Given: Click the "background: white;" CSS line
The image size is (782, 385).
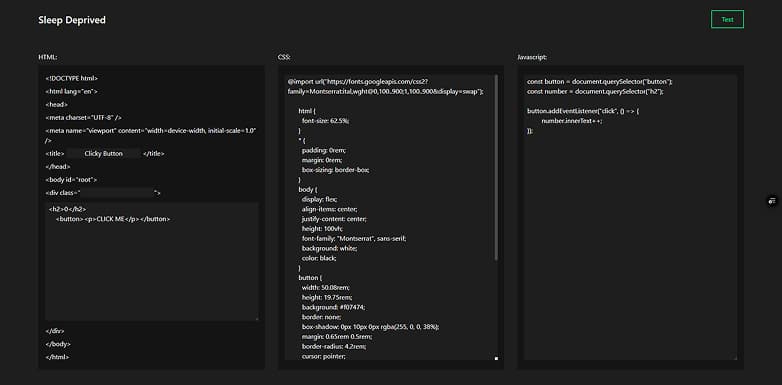Looking at the screenshot, I should coord(330,248).
